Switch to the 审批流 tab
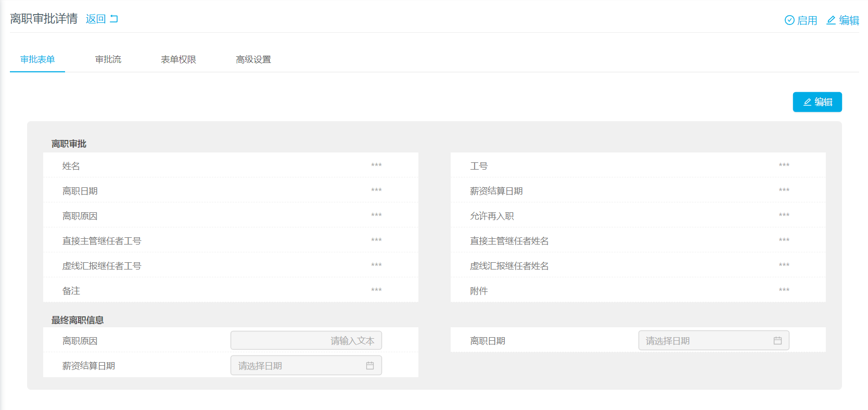The width and height of the screenshot is (868, 410). pyautogui.click(x=108, y=59)
